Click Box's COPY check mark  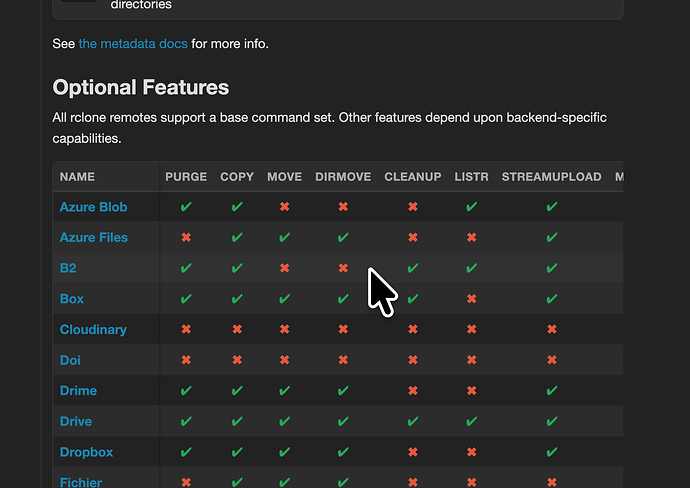click(237, 298)
